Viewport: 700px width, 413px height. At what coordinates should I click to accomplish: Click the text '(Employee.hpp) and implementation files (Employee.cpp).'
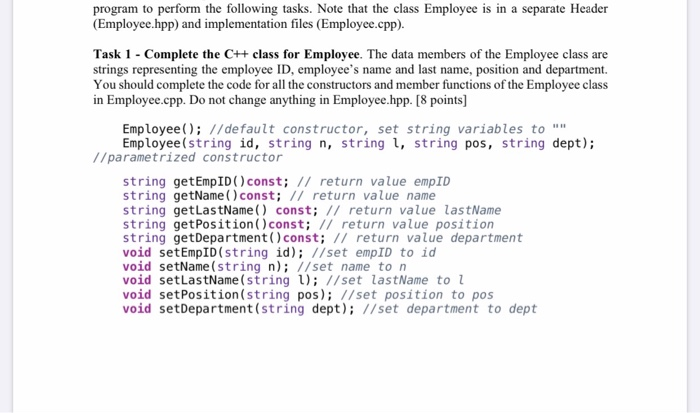(x=249, y=24)
